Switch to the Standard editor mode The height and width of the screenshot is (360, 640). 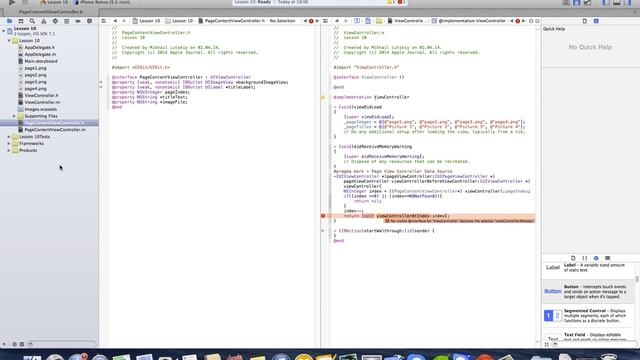[x=566, y=2]
